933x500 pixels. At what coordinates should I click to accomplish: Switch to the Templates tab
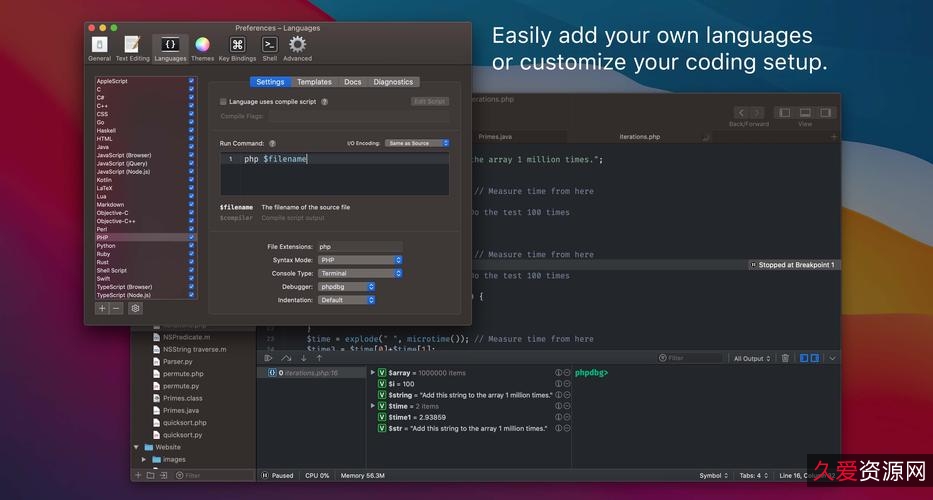(314, 82)
